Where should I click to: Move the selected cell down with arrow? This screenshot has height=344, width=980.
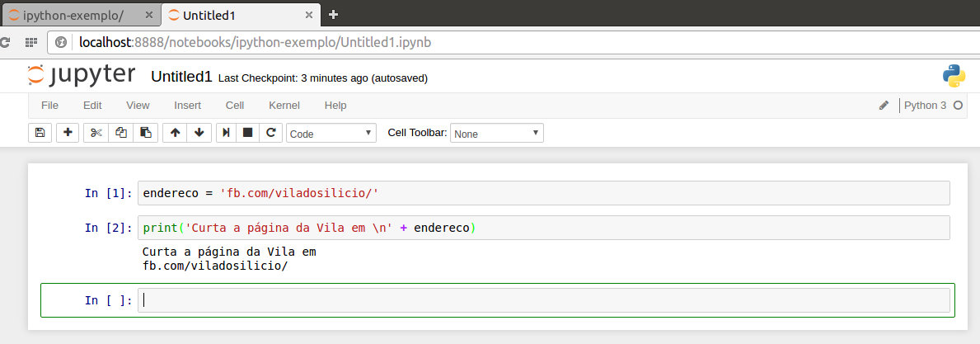click(x=199, y=133)
